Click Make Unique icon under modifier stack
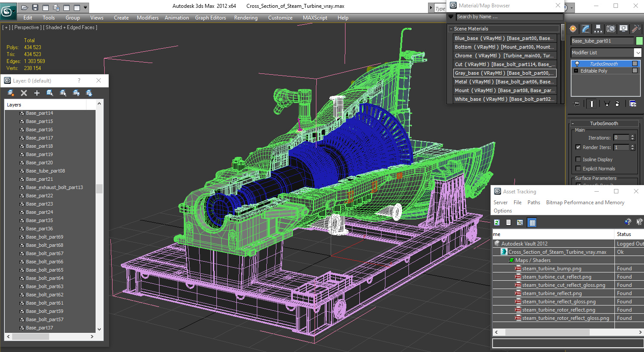The height and width of the screenshot is (352, 644). 606,104
